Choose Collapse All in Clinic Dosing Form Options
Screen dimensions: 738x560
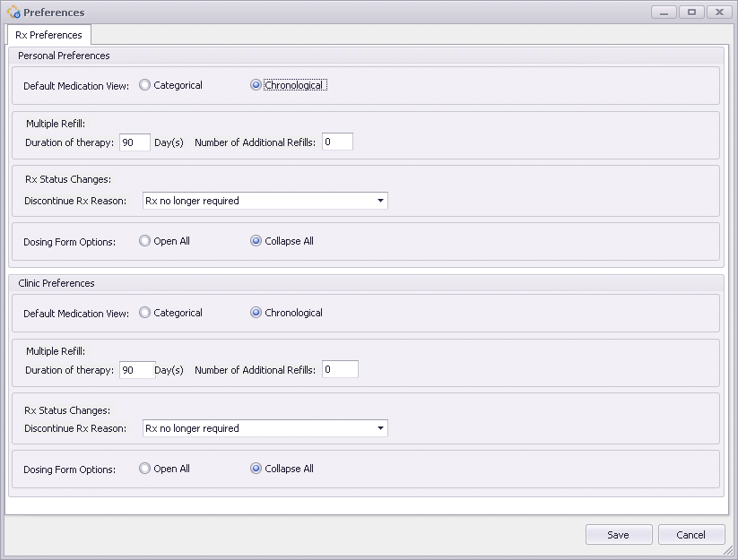coord(256,469)
